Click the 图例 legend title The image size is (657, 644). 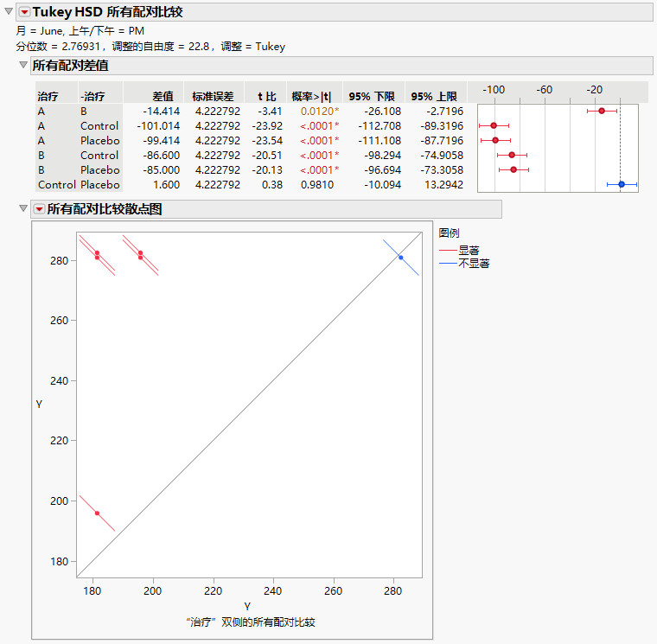point(450,233)
